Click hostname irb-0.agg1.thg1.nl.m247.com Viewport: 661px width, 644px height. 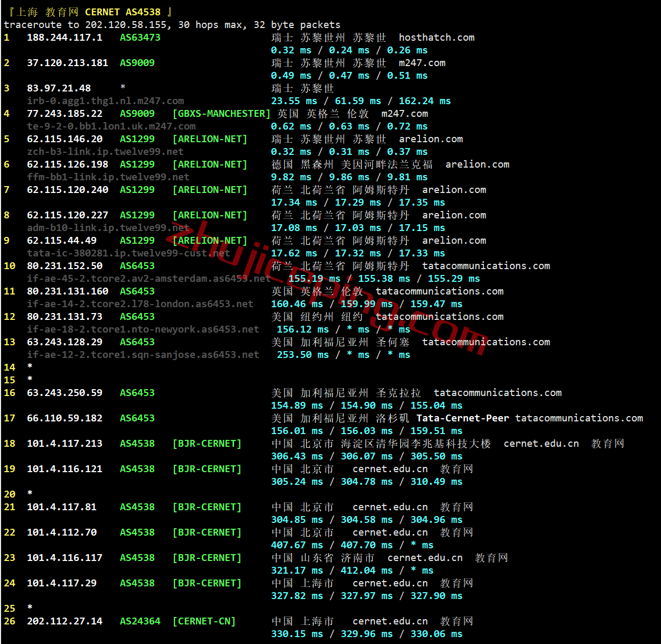[x=106, y=101]
